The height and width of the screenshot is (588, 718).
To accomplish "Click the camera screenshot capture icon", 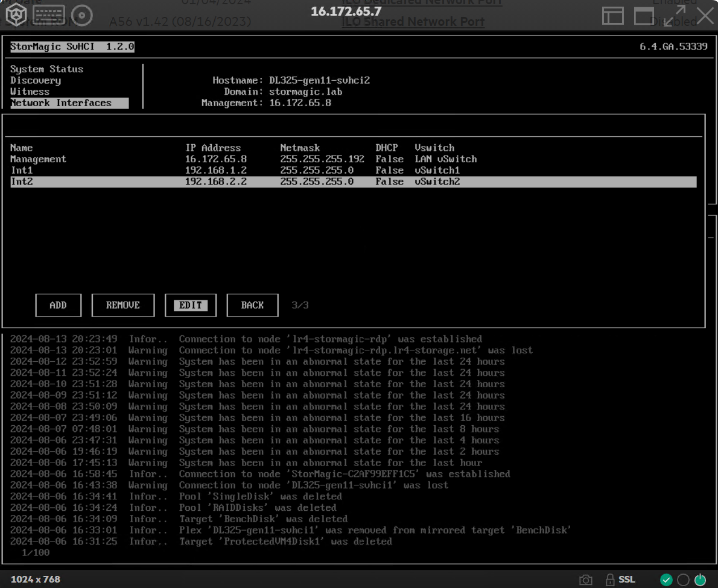I will click(586, 580).
